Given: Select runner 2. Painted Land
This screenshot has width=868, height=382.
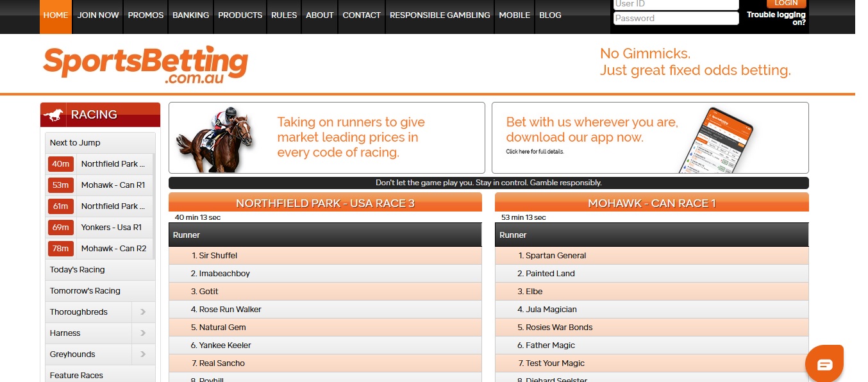Looking at the screenshot, I should point(652,274).
